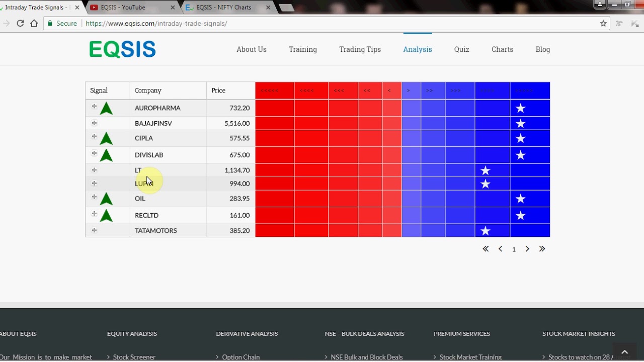Click the green up arrow for OIL

coord(106,199)
